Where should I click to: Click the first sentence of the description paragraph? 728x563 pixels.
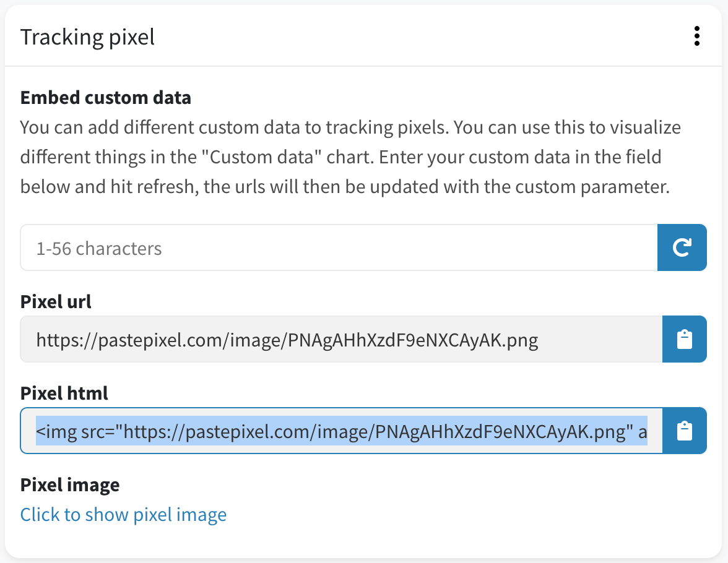point(235,127)
